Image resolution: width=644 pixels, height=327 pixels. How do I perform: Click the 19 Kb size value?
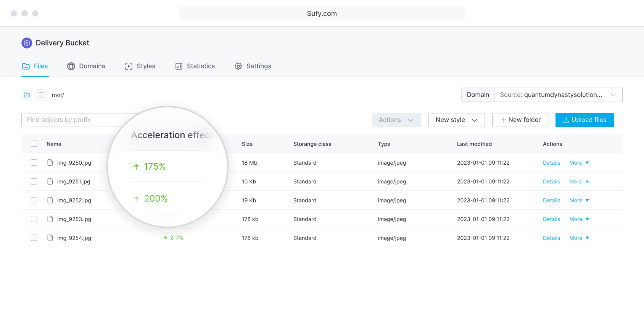(x=249, y=200)
